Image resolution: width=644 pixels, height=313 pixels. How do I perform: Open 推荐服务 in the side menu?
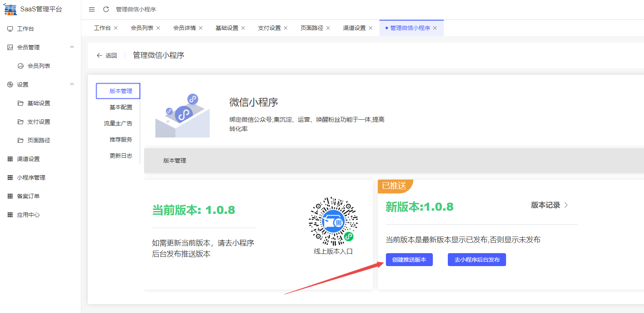point(121,140)
